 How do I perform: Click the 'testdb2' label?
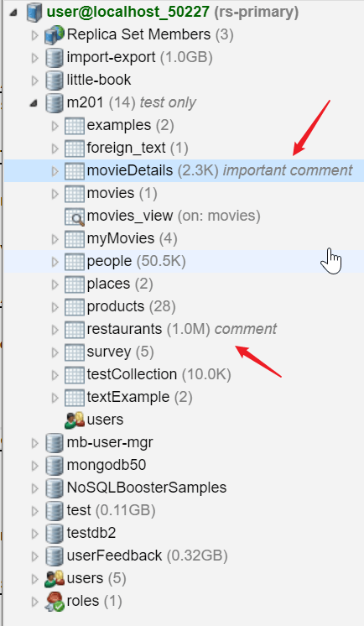pos(91,533)
